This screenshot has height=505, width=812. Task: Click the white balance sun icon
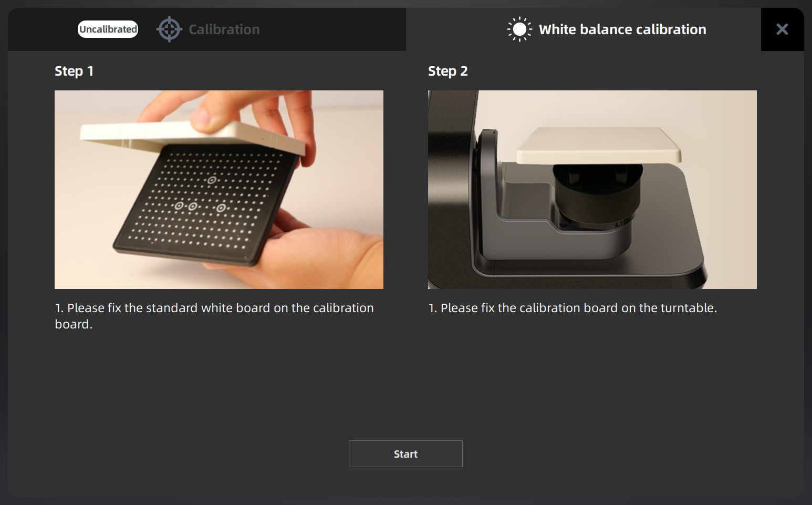(519, 29)
